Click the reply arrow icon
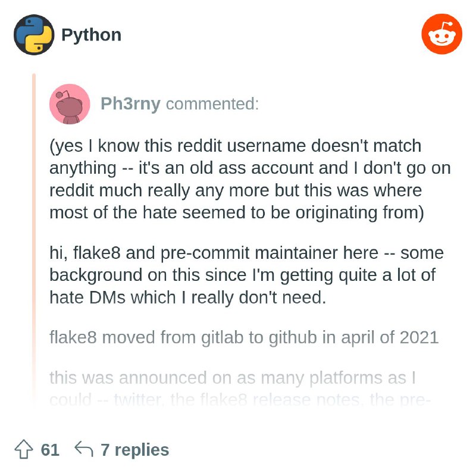This screenshot has width=476, height=476. 84,449
